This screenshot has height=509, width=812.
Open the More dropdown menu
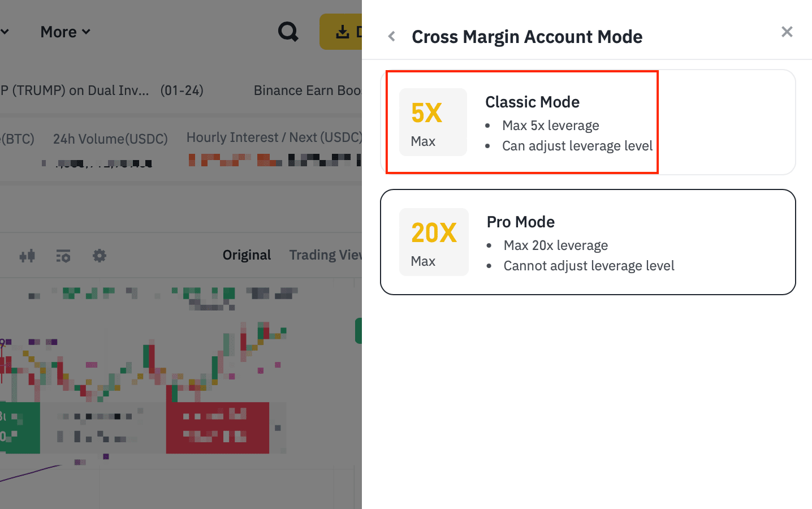(x=65, y=32)
